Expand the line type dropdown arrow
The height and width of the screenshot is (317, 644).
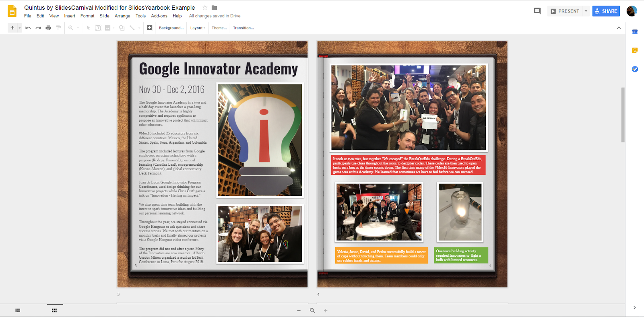pyautogui.click(x=139, y=28)
